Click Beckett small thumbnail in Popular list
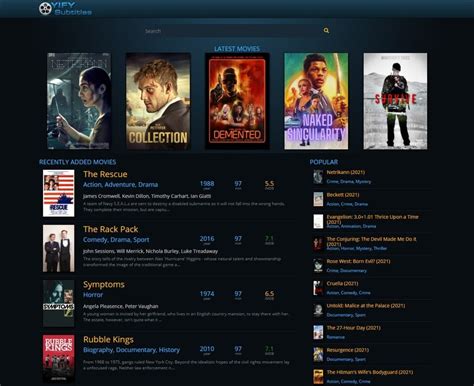 pos(318,199)
